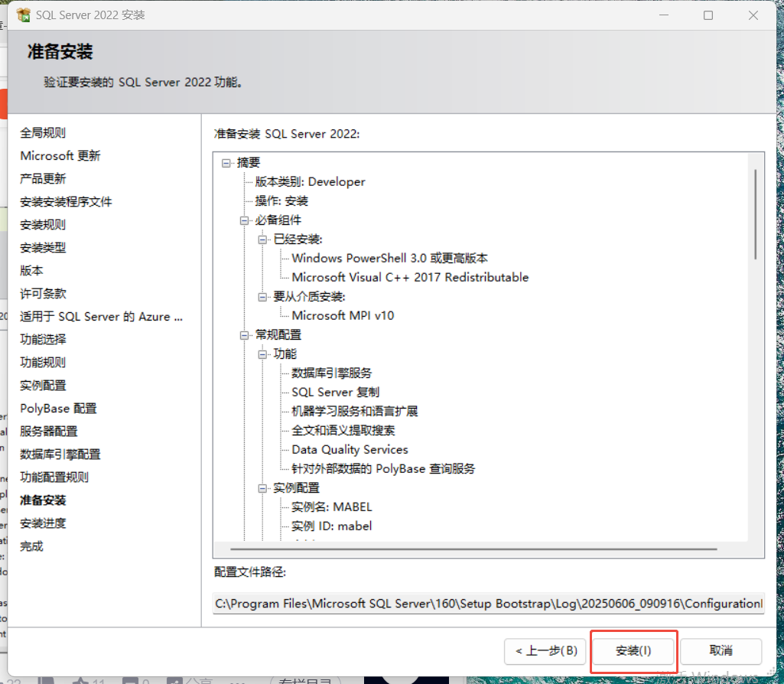Click the Data Quality Services summary entry
The width and height of the screenshot is (784, 684).
click(x=350, y=449)
